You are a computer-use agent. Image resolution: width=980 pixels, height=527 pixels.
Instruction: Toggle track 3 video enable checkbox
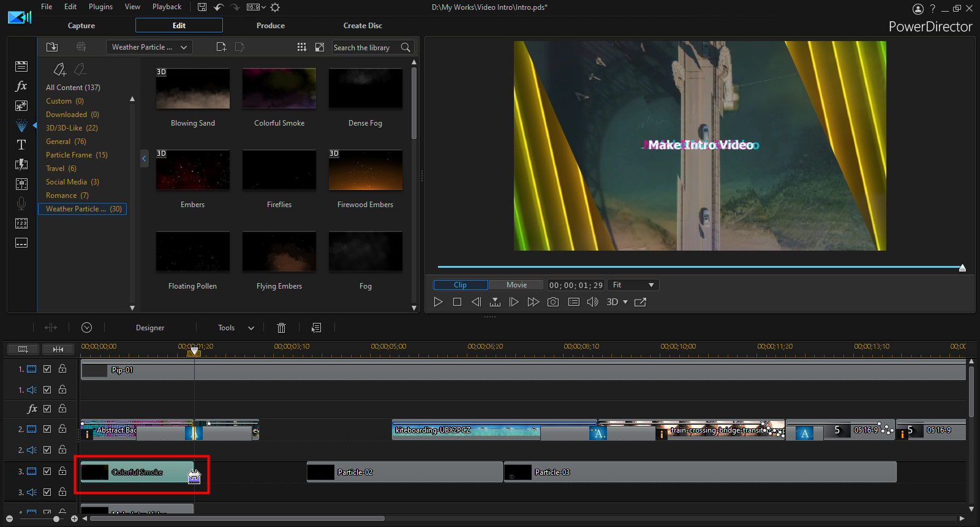click(x=47, y=471)
